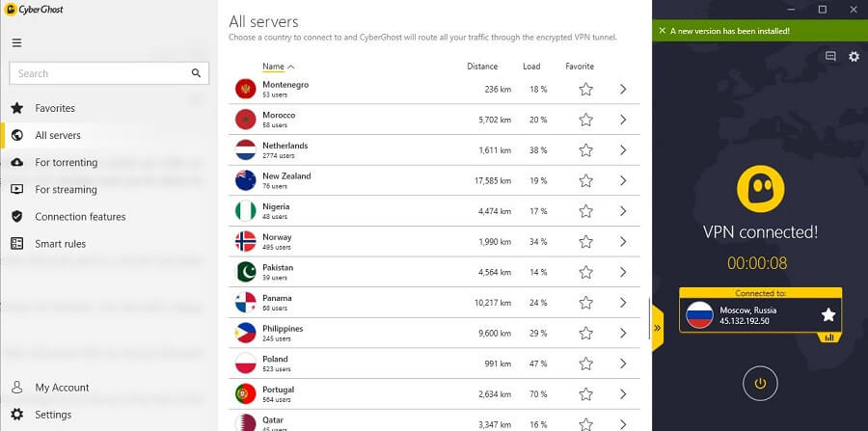The image size is (868, 431).
Task: Click the connection statistics bars icon
Action: [x=828, y=337]
